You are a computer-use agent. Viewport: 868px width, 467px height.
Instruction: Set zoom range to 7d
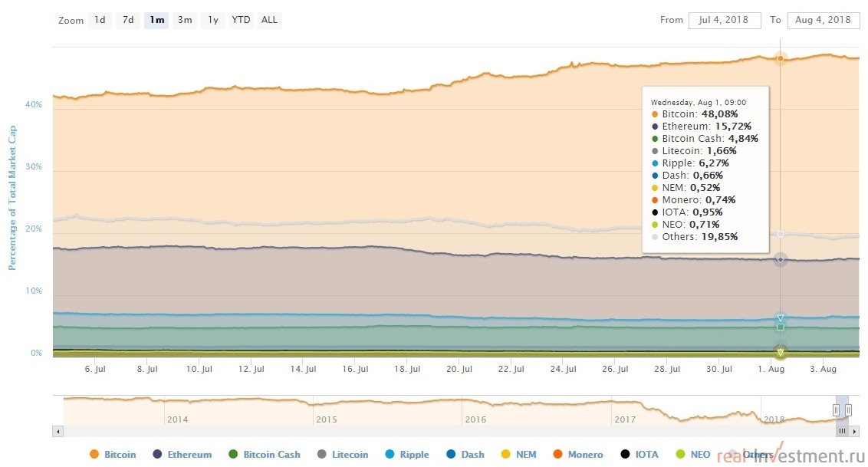[128, 20]
